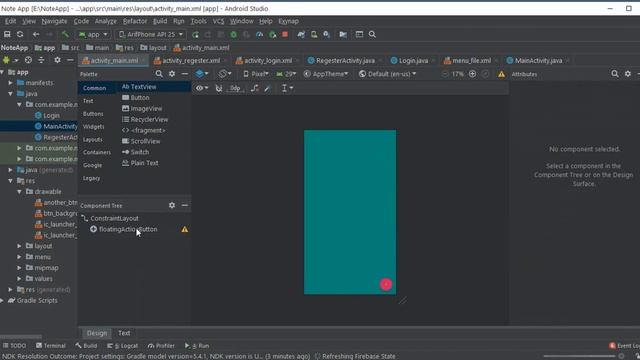Screen dimensions: 640x360
Task: Open the Pixel device dropdown
Action: (x=256, y=74)
